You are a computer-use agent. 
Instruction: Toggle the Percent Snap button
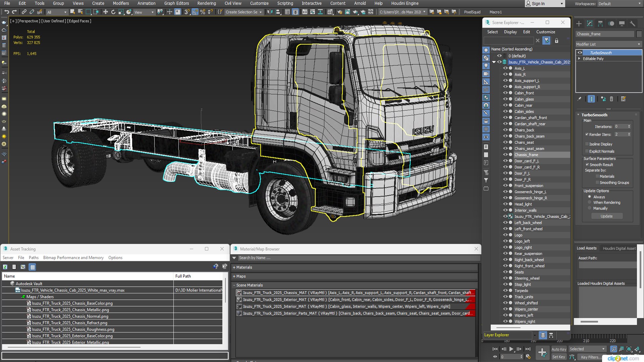[x=203, y=12]
